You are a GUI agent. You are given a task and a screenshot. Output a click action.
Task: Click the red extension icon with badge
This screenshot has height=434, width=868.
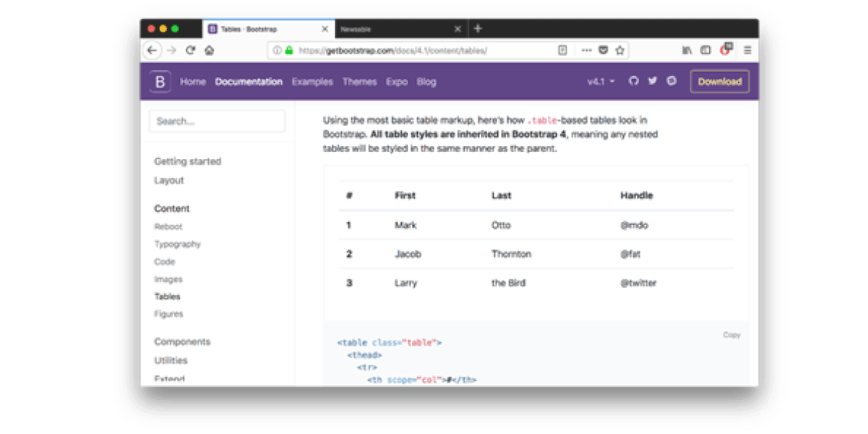tap(726, 49)
